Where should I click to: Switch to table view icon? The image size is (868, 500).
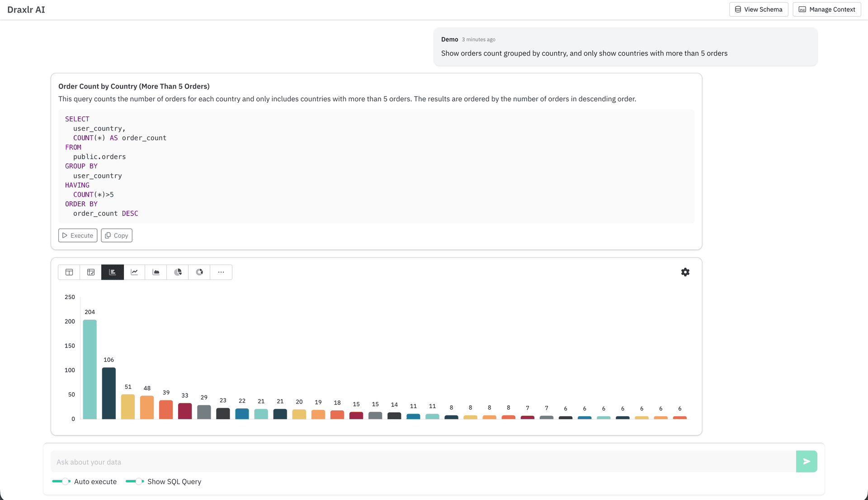coord(69,272)
